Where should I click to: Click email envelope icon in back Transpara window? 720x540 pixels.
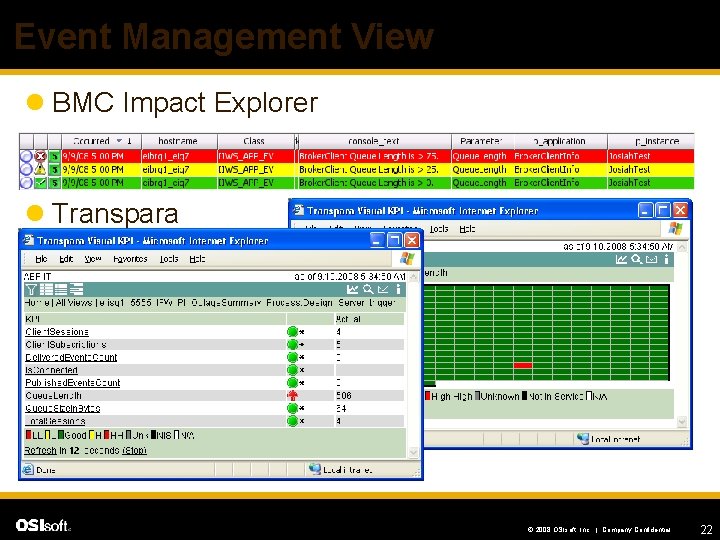(652, 259)
